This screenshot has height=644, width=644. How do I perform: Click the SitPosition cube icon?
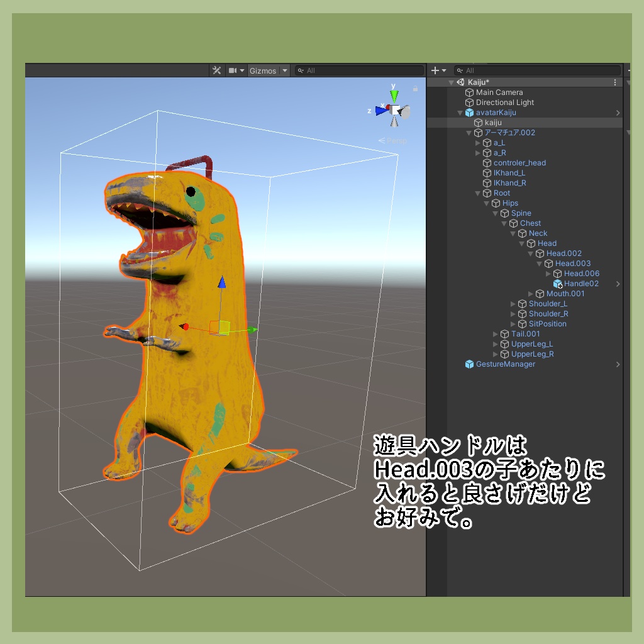[x=522, y=324]
